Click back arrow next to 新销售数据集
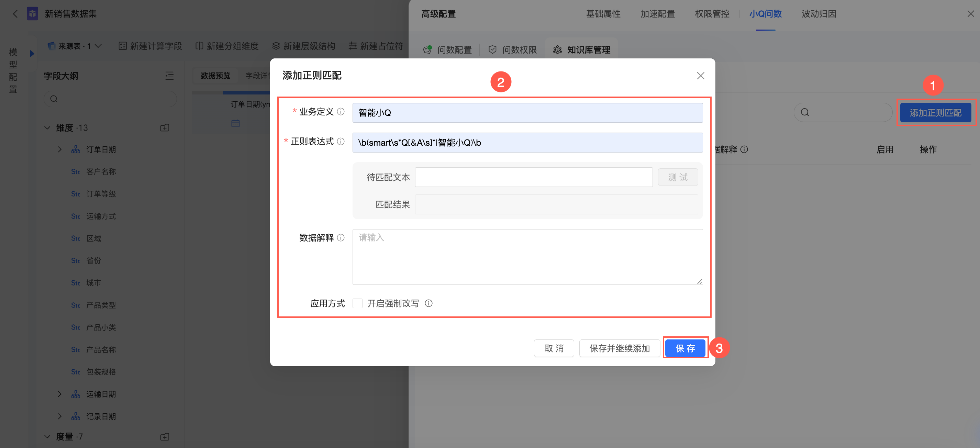This screenshot has height=448, width=980. pos(15,14)
